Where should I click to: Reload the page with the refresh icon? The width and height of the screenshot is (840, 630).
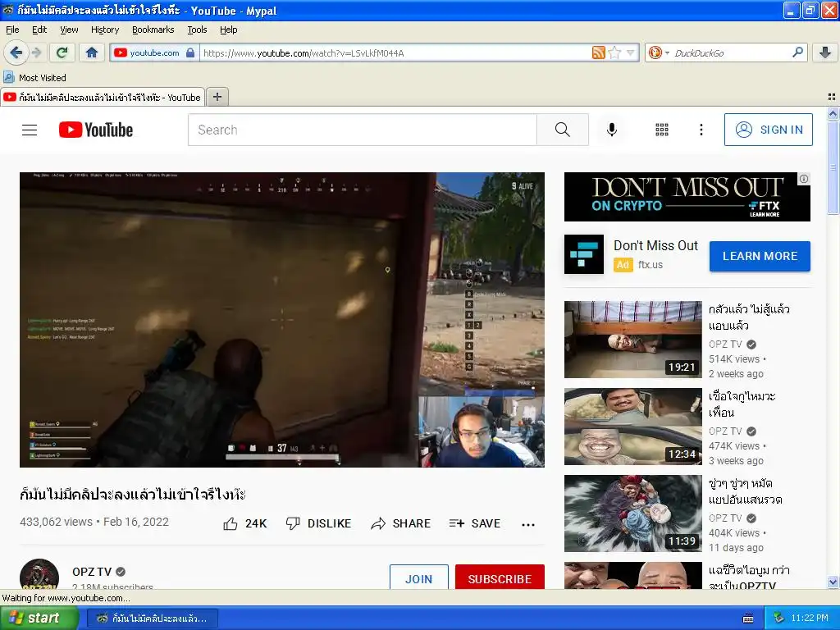click(x=62, y=52)
